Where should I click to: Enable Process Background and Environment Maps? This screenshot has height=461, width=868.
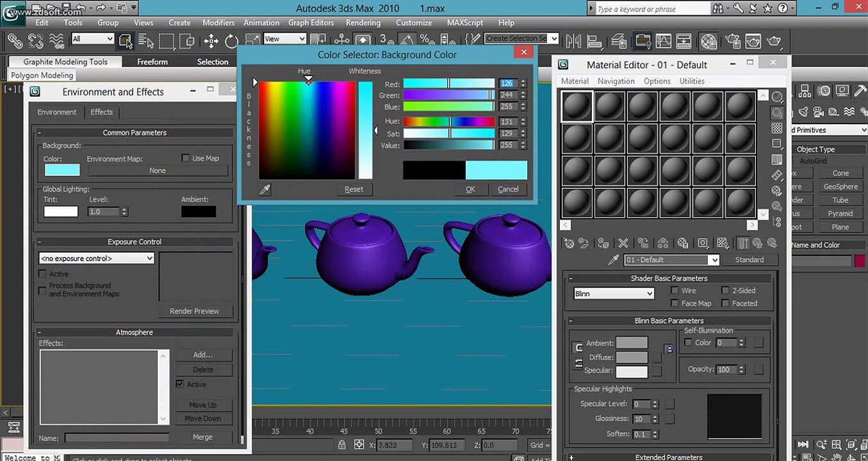tap(42, 290)
